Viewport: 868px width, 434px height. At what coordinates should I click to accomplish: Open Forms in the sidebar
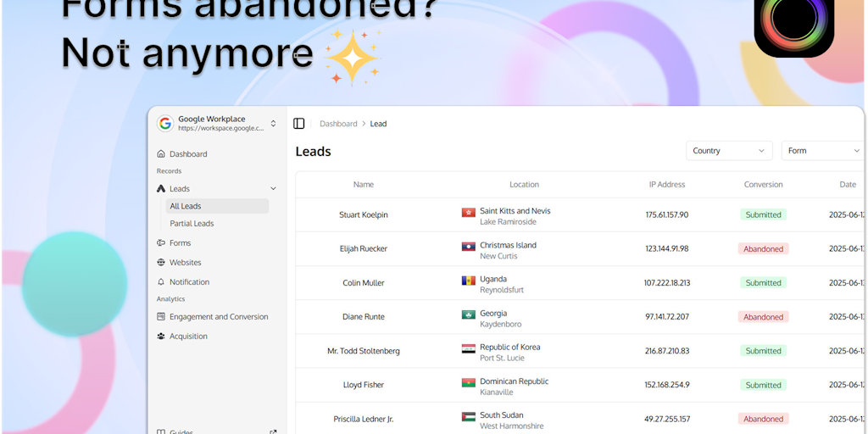(180, 243)
